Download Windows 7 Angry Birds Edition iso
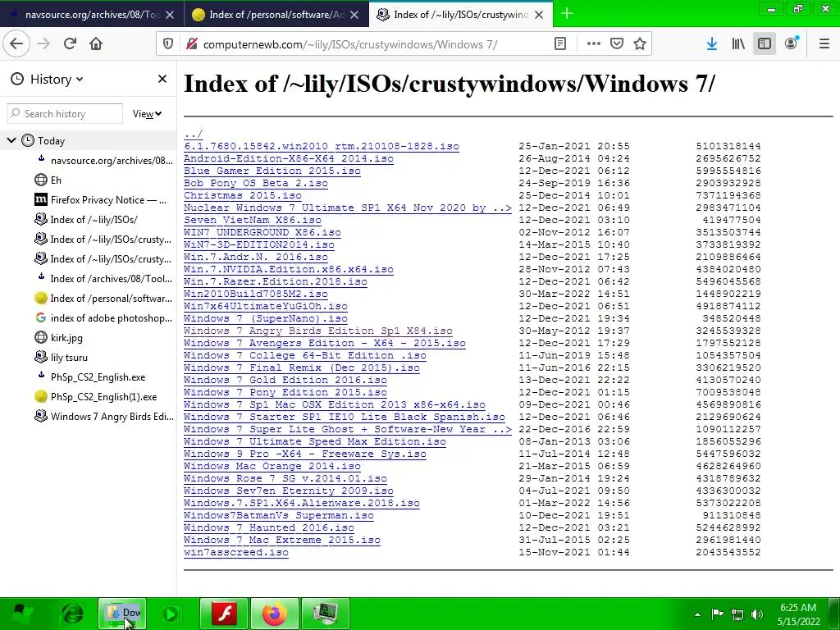 click(318, 331)
